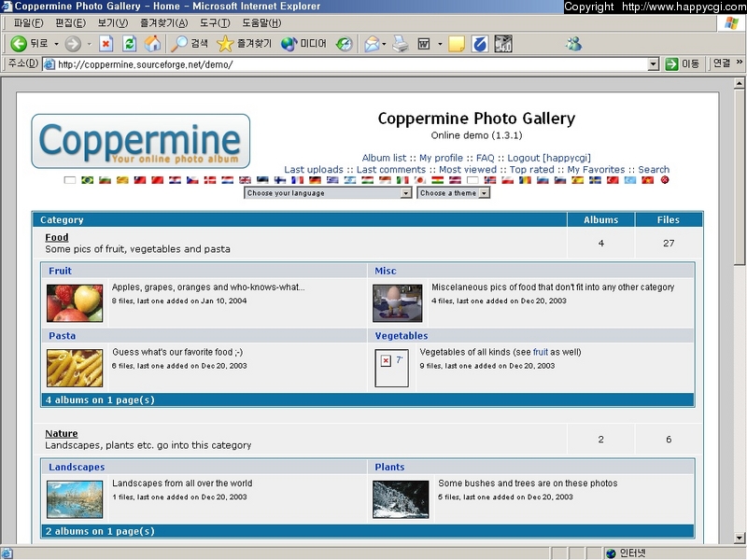Select the Turkish flag language
The width and height of the screenshot is (747, 560).
pos(613,180)
